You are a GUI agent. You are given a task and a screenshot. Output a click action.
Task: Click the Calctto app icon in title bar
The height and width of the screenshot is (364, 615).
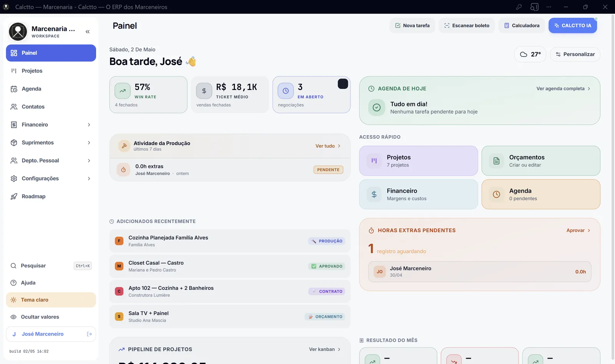(x=6, y=7)
